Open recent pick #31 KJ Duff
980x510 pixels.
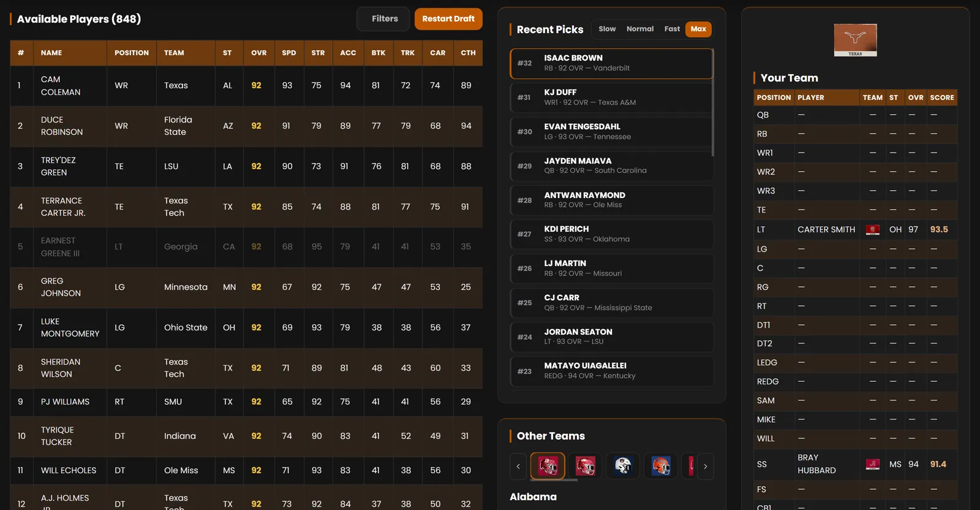click(x=611, y=97)
